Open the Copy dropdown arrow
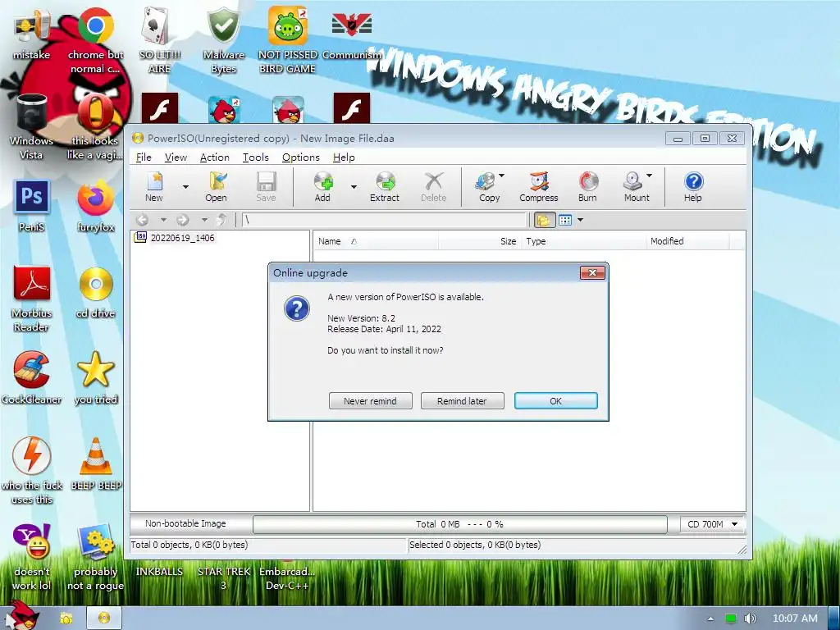 click(x=501, y=176)
